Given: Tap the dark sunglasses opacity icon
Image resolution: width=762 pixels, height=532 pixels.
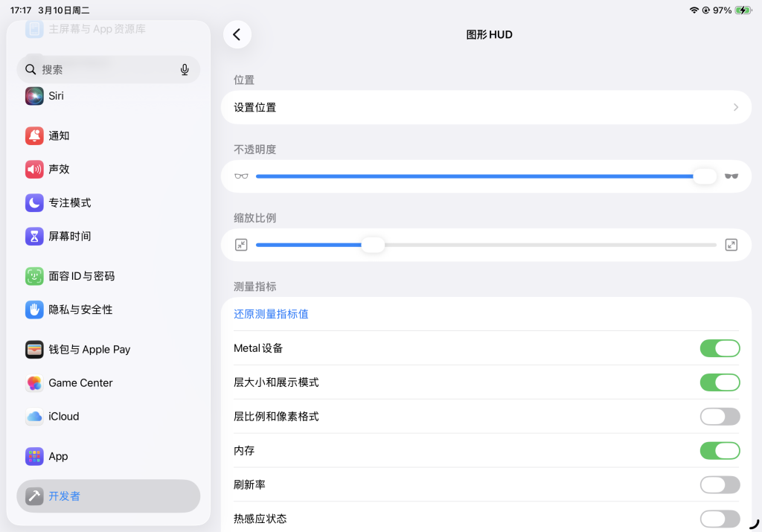Looking at the screenshot, I should (731, 176).
